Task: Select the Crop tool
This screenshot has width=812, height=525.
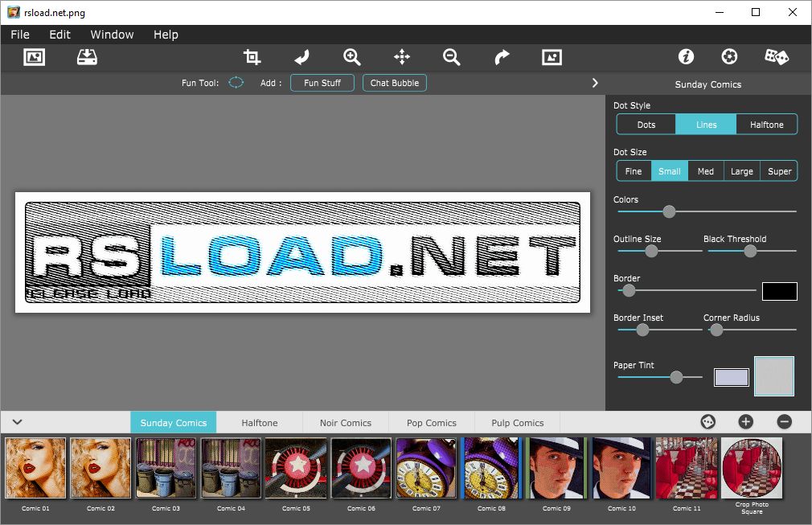Action: (x=252, y=57)
